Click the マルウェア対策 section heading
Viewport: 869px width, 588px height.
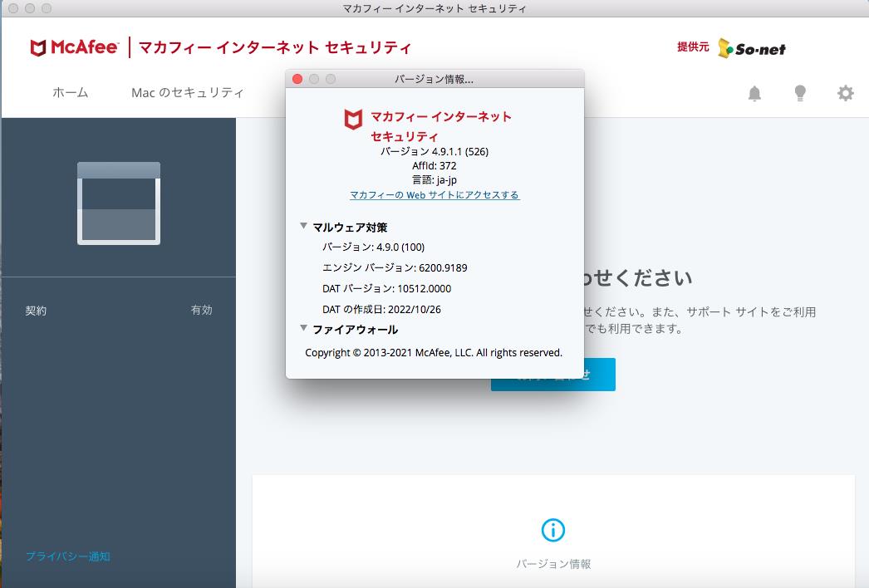coord(350,228)
